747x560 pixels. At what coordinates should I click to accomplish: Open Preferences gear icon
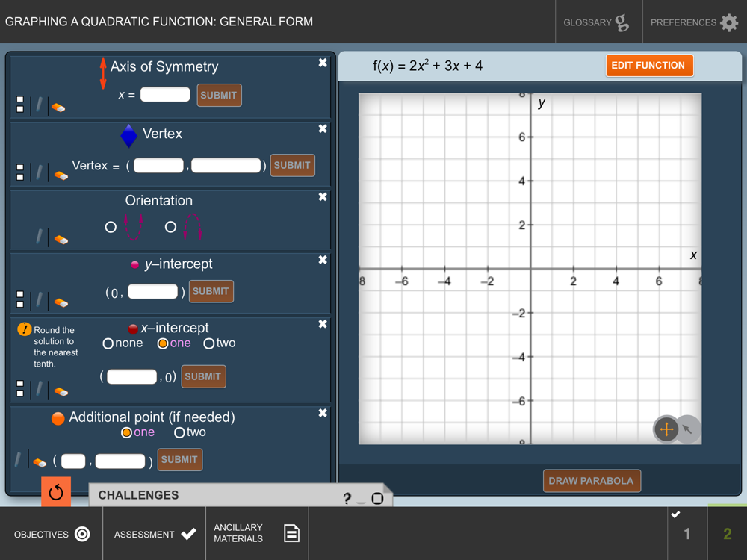[x=729, y=22]
